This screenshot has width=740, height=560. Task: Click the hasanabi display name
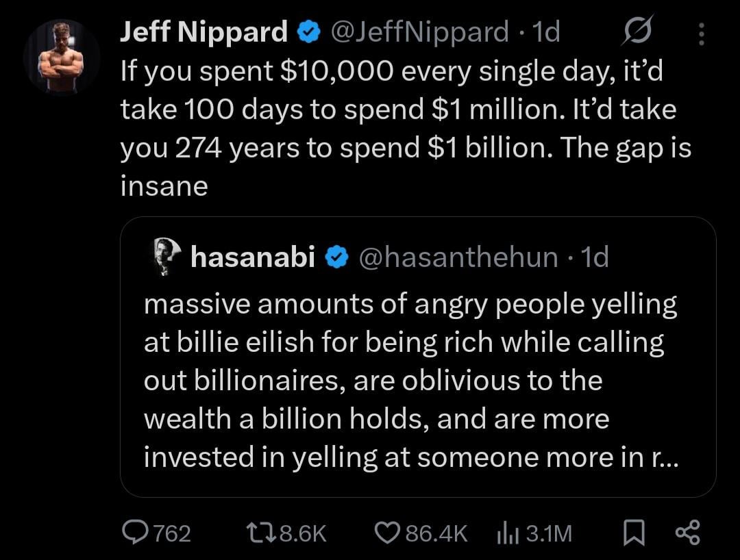pyautogui.click(x=252, y=257)
